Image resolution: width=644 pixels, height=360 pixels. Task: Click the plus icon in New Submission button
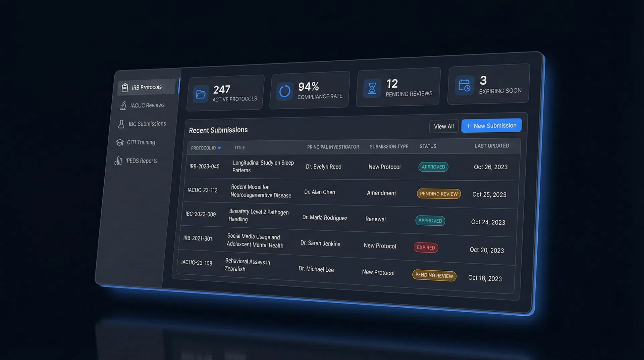coord(469,126)
